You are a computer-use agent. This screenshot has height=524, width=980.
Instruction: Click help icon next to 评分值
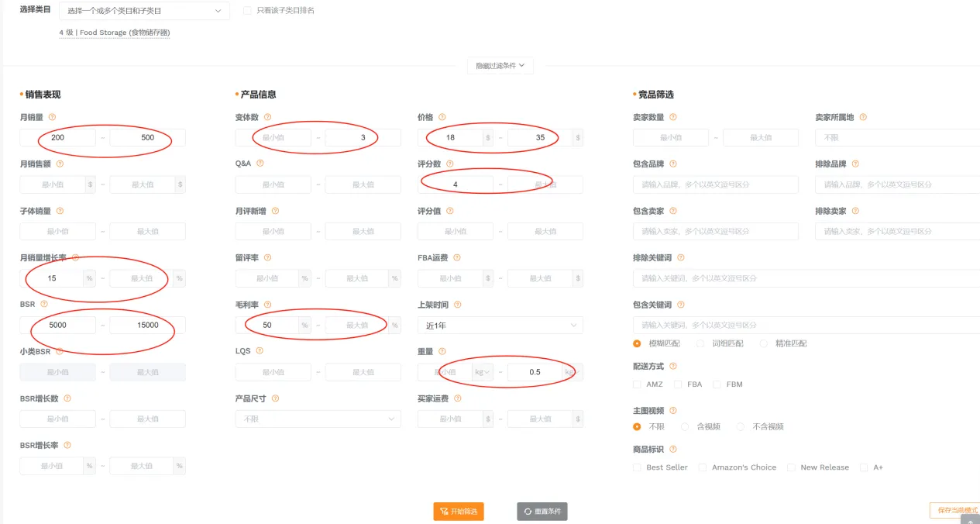tap(449, 211)
